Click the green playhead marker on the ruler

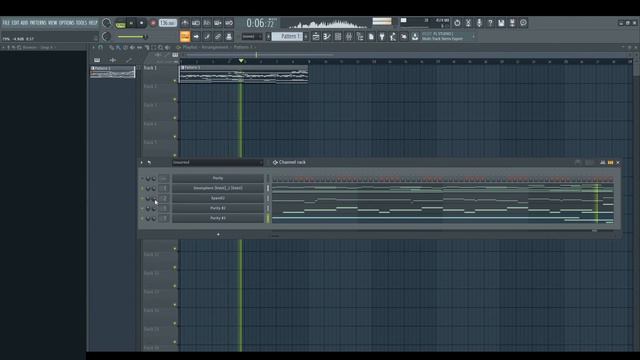pos(241,61)
